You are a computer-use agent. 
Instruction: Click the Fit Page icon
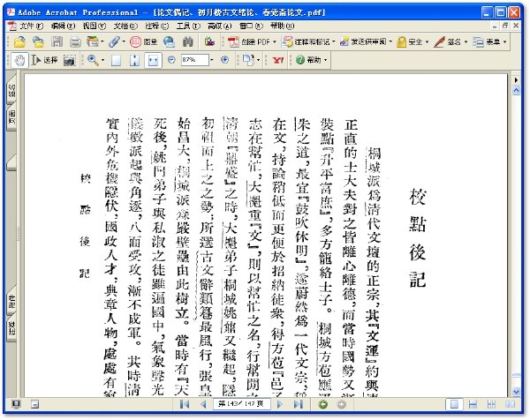coord(134,60)
